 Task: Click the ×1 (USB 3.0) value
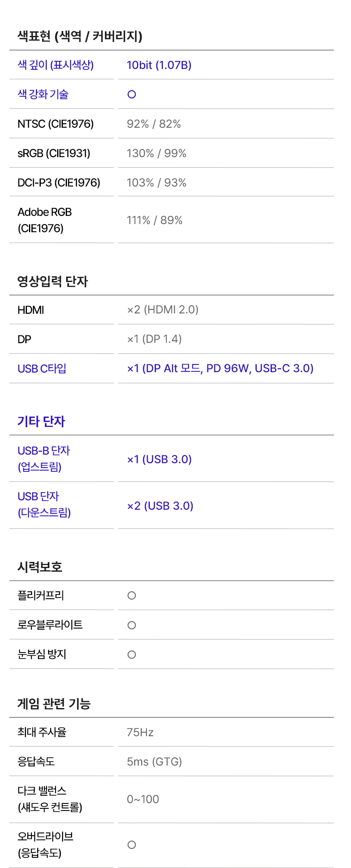[x=160, y=460]
